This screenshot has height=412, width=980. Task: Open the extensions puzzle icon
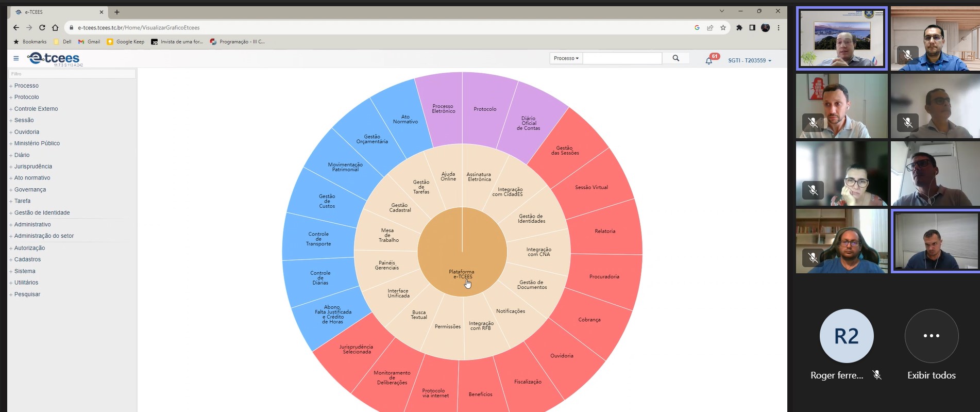[x=739, y=28]
